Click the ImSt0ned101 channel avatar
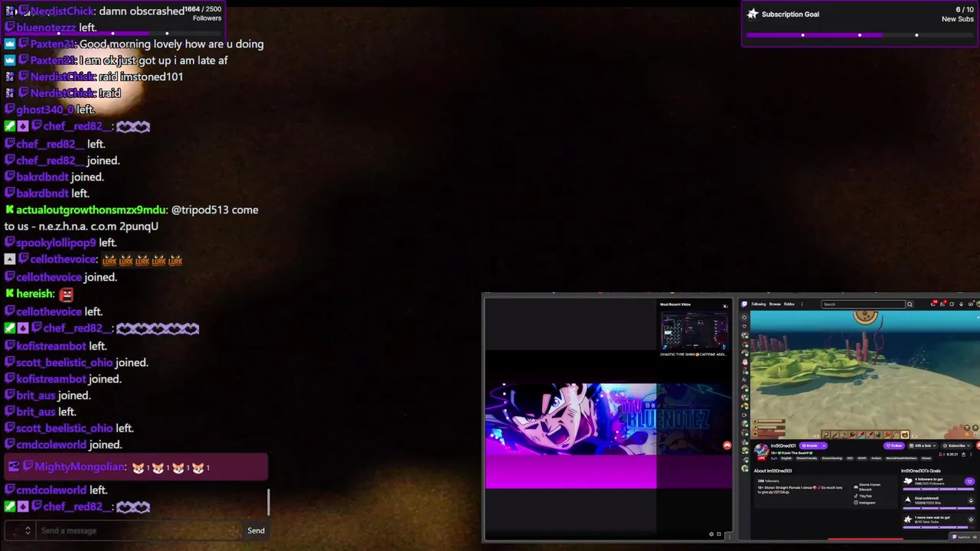Screen dimensions: 980x551 click(762, 452)
